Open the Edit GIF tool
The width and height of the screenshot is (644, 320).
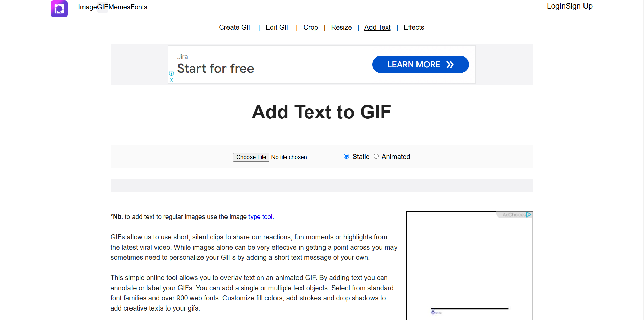[278, 27]
